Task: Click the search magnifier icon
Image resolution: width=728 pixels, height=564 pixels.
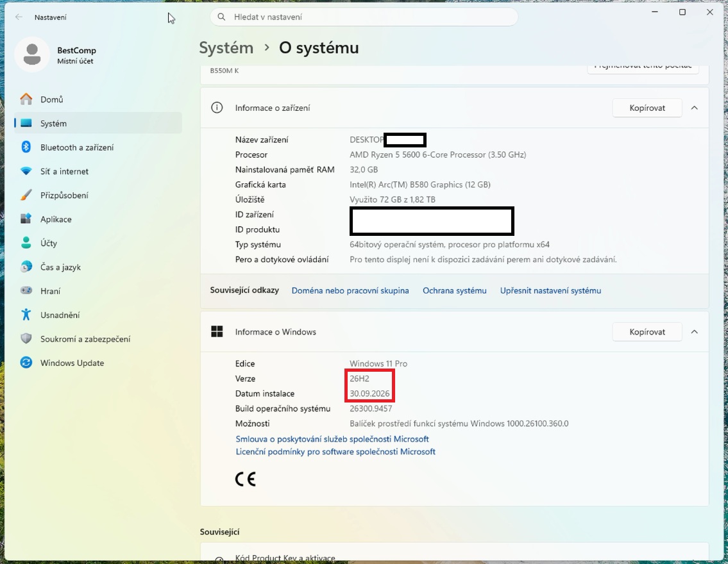Action: [x=221, y=17]
